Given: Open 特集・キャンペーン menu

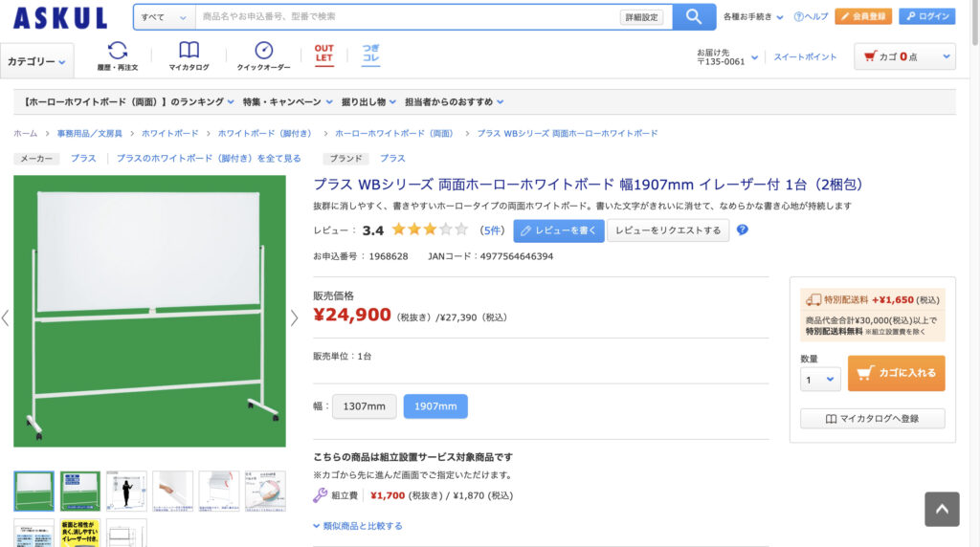Looking at the screenshot, I should [x=287, y=101].
